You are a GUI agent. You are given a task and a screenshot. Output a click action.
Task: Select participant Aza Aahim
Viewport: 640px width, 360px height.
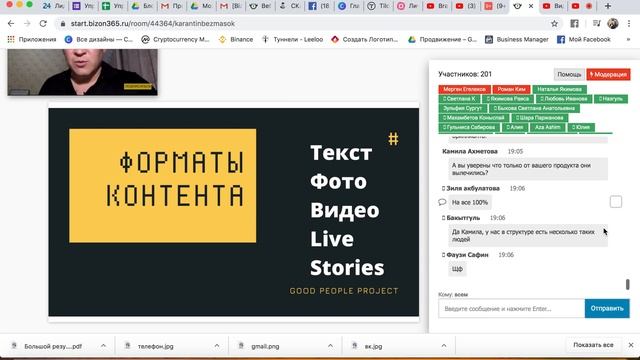[547, 127]
